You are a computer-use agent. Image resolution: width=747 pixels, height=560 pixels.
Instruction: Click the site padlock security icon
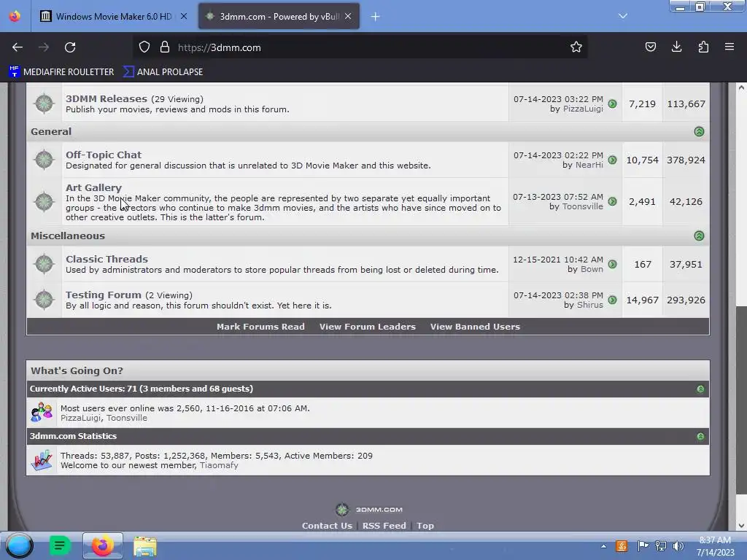pos(165,47)
